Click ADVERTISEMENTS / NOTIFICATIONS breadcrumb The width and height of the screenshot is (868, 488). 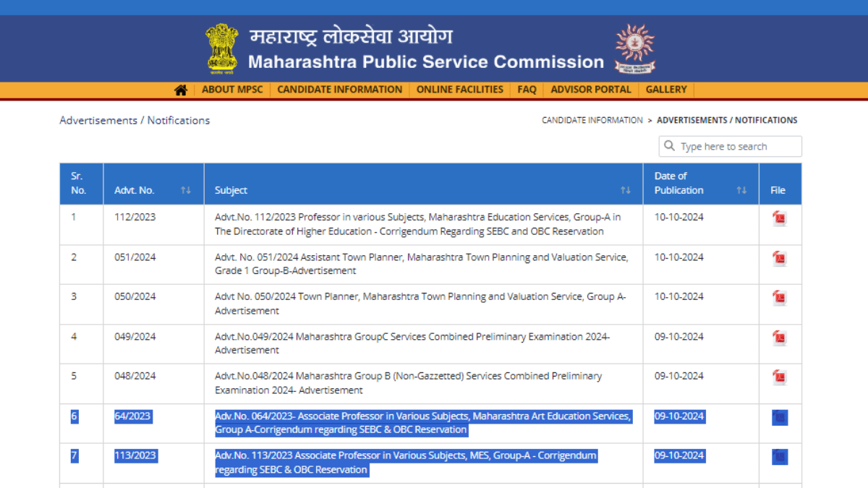pyautogui.click(x=727, y=120)
